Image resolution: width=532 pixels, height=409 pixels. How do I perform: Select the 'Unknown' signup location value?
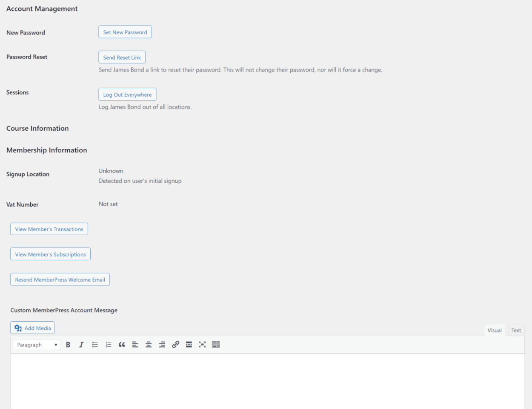(x=111, y=171)
